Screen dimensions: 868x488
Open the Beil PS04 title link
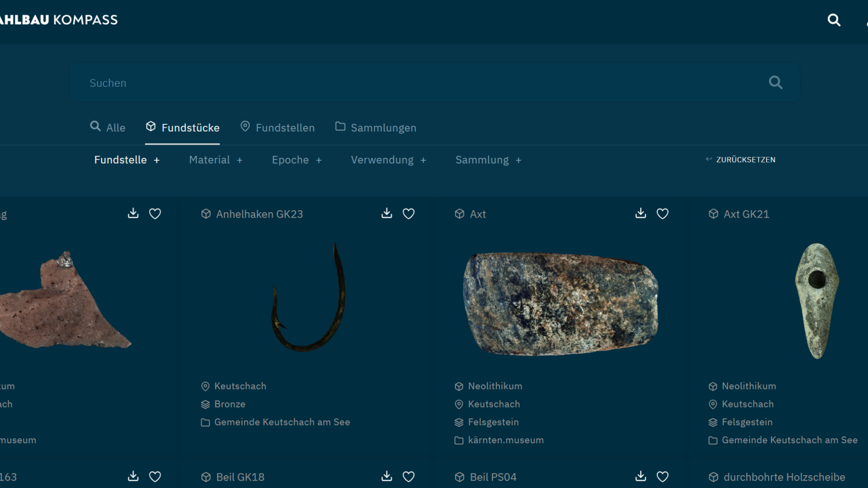coord(493,477)
